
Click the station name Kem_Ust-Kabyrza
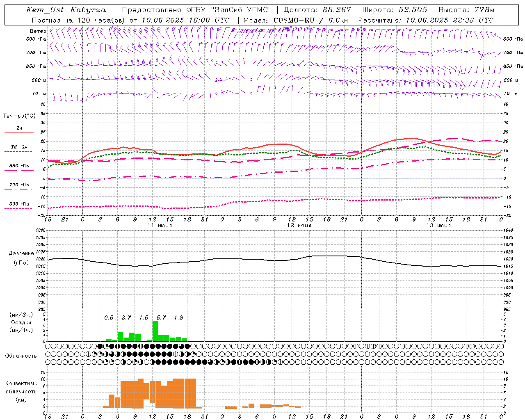point(66,10)
